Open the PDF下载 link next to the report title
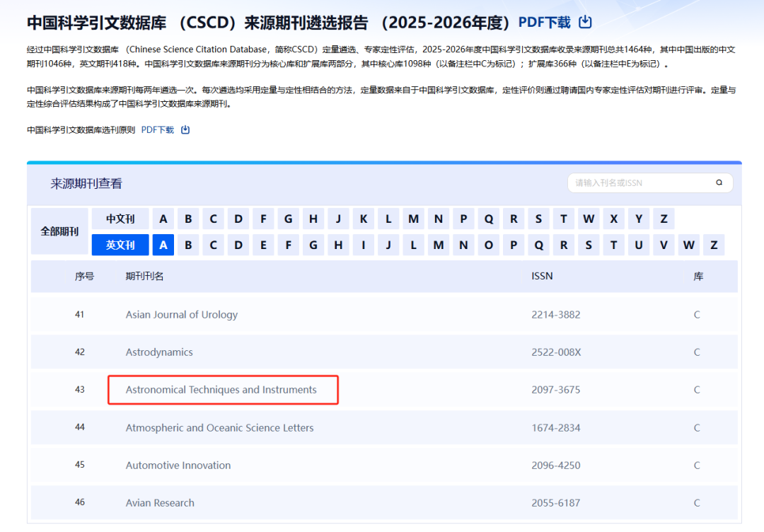The height and width of the screenshot is (532, 764). coord(544,23)
